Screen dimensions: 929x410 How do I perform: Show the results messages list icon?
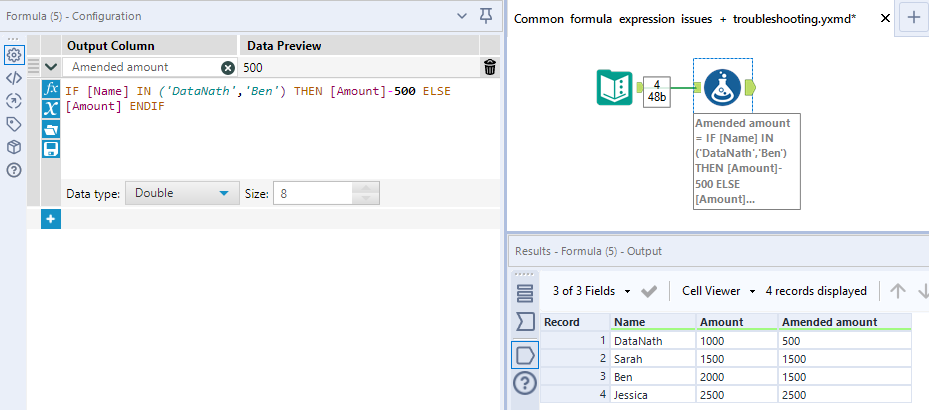coord(525,293)
